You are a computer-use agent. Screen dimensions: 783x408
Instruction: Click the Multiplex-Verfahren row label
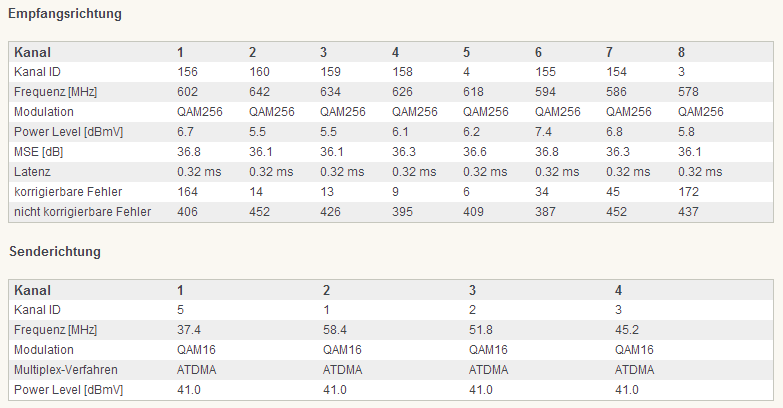[x=66, y=370]
